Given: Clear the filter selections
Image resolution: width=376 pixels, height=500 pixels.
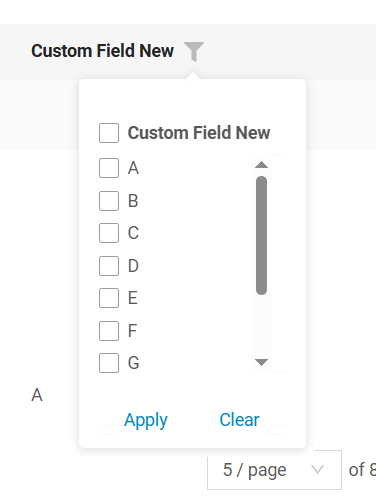Looking at the screenshot, I should tap(239, 419).
